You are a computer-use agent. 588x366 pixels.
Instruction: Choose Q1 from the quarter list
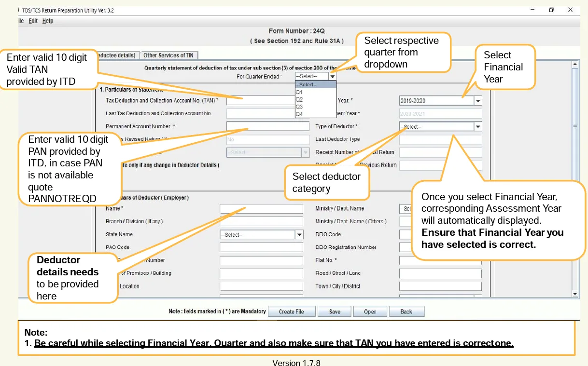coord(315,92)
